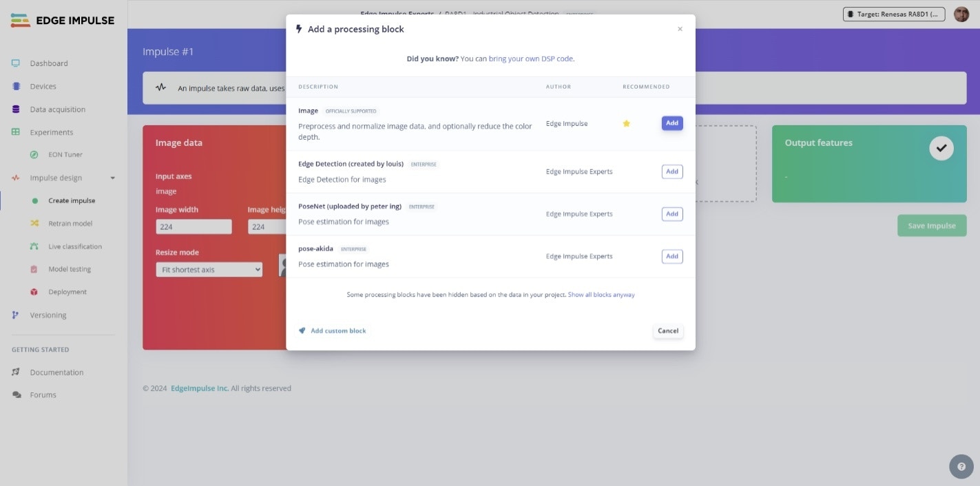
Task: Click the Forums chat icon
Action: click(x=17, y=395)
